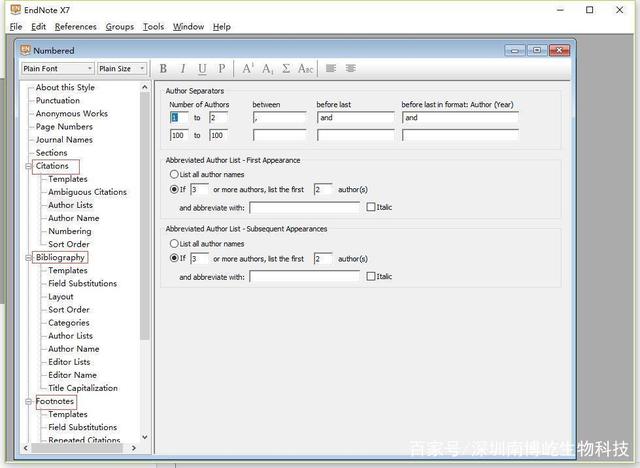Screen dimensions: 640x468
Task: Click the second row '100' start field
Action: [179, 135]
